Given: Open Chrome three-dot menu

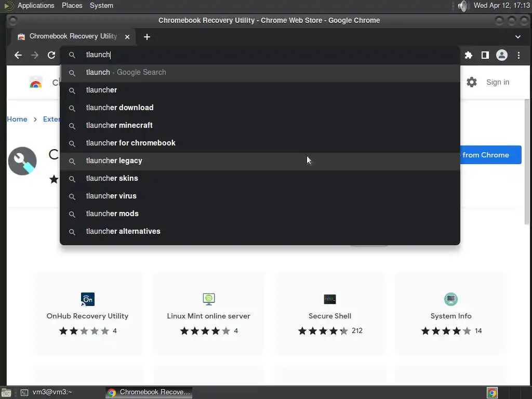Looking at the screenshot, I should pyautogui.click(x=518, y=55).
